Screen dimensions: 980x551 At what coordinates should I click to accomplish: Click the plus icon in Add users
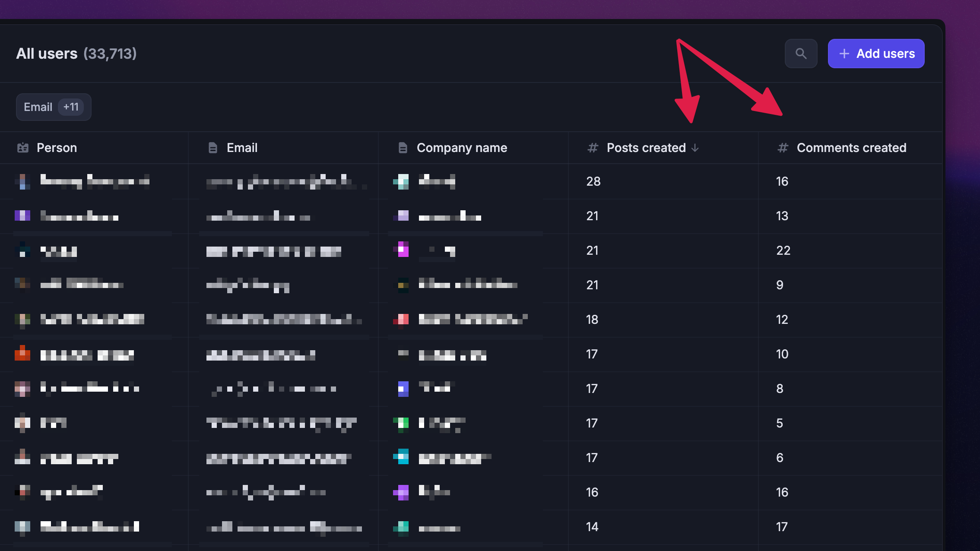844,54
